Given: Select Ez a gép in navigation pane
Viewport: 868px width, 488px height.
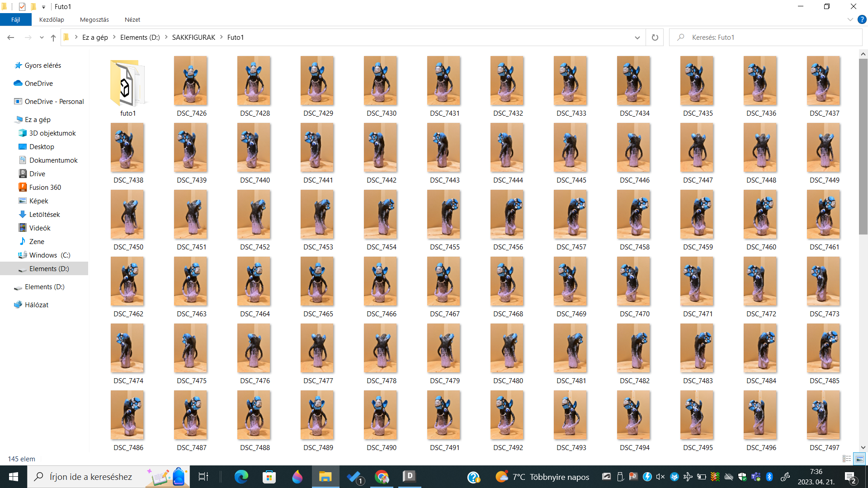Looking at the screenshot, I should pos(38,120).
